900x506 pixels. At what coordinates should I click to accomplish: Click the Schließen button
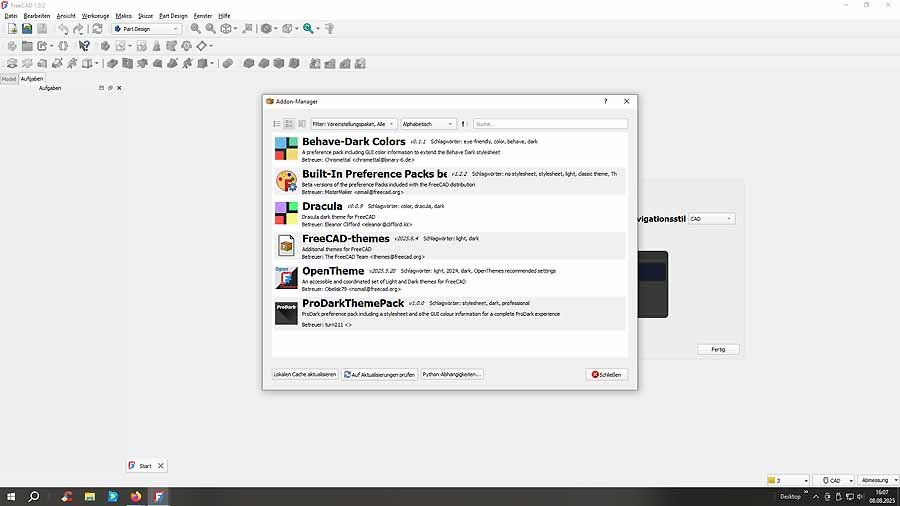(x=607, y=374)
